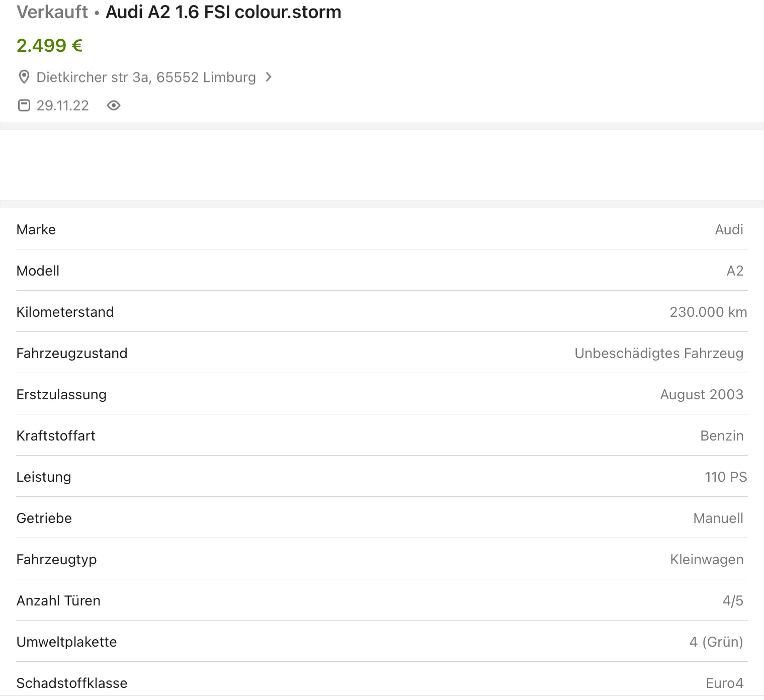Select the value August 2003
Viewport: 764px width, 700px height.
click(x=702, y=394)
